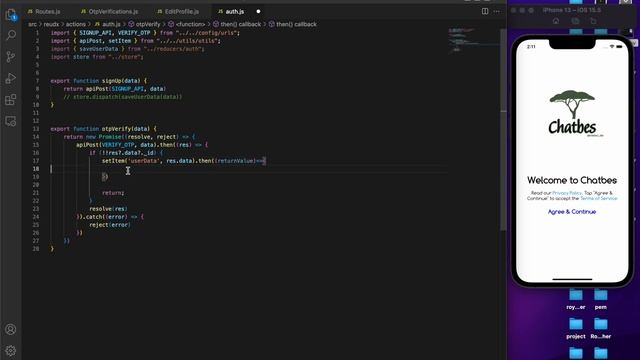Open the Source Control view

tap(11, 57)
